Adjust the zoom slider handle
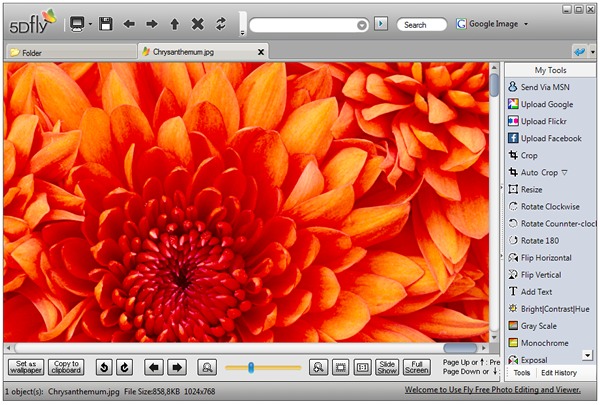This screenshot has width=600, height=405. click(x=251, y=368)
